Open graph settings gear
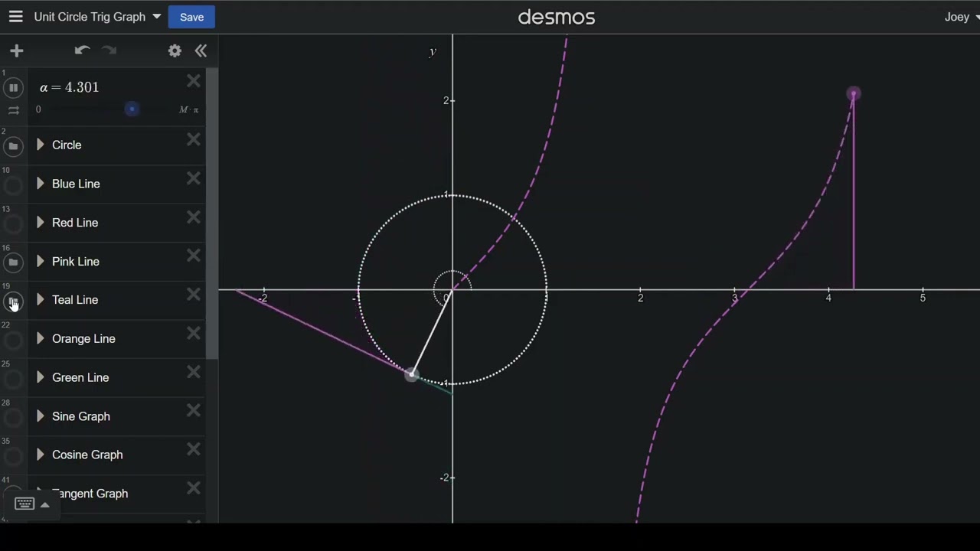980x551 pixels. pos(175,51)
